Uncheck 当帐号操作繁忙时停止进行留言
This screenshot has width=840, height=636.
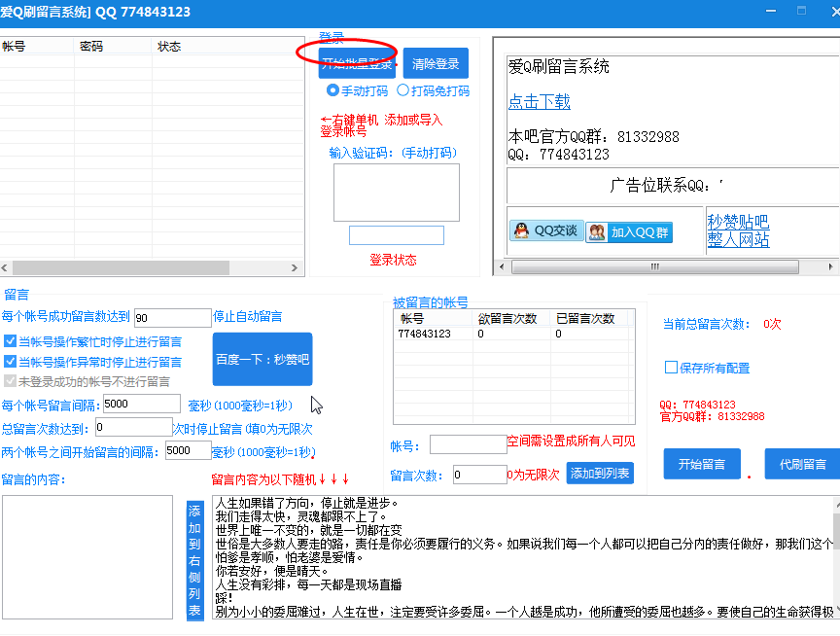click(x=10, y=341)
